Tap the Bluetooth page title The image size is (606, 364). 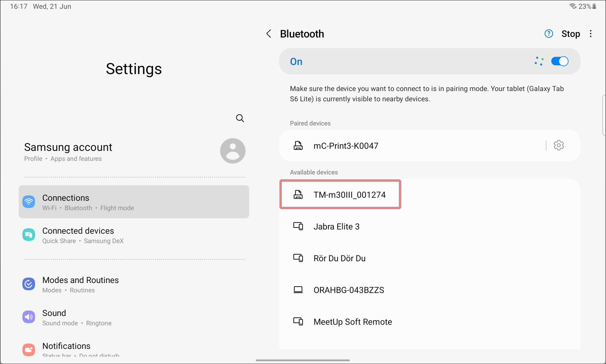tap(302, 34)
